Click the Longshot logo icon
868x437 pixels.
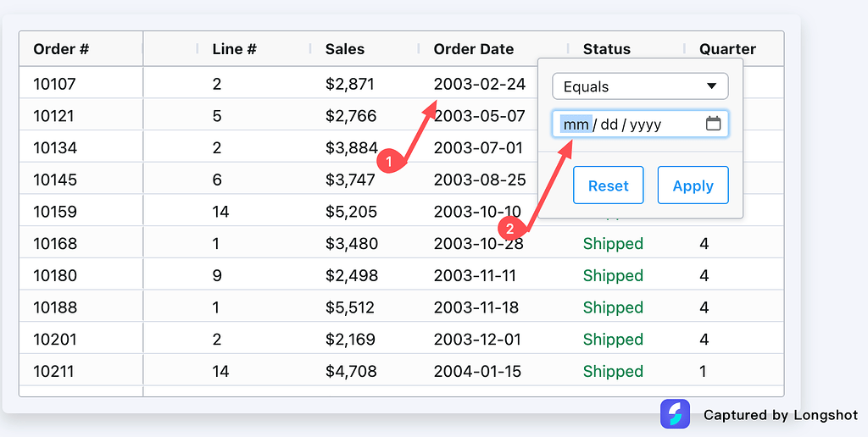tap(675, 414)
